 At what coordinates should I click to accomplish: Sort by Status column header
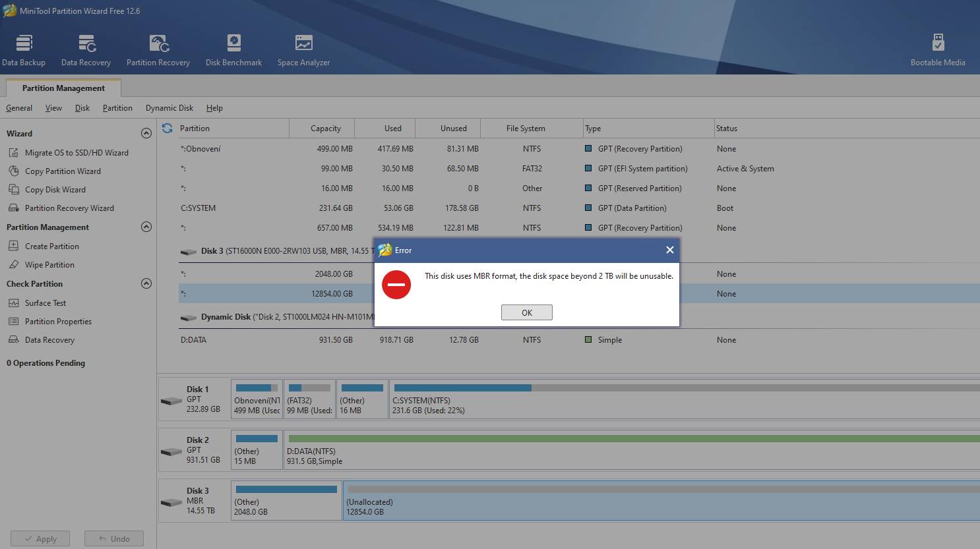point(847,129)
